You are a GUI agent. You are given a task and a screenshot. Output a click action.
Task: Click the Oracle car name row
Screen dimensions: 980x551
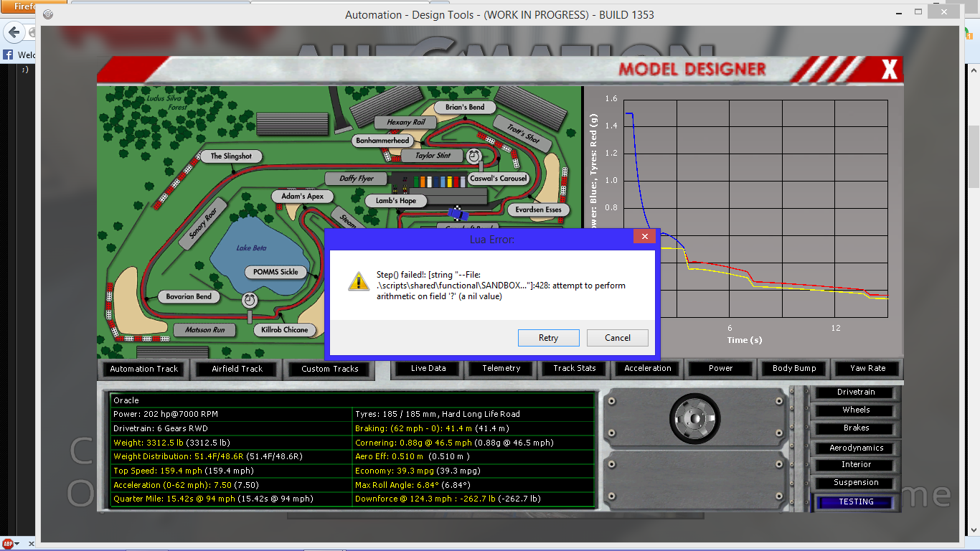pos(352,400)
